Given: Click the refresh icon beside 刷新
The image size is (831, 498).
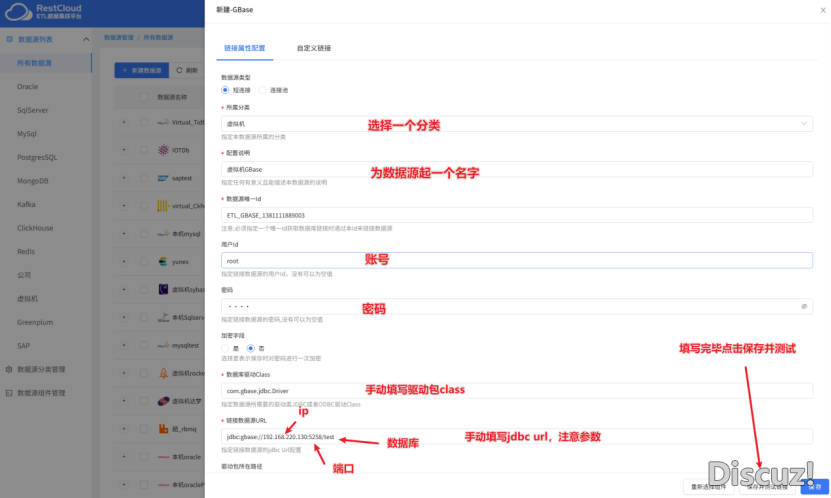Looking at the screenshot, I should pyautogui.click(x=179, y=70).
